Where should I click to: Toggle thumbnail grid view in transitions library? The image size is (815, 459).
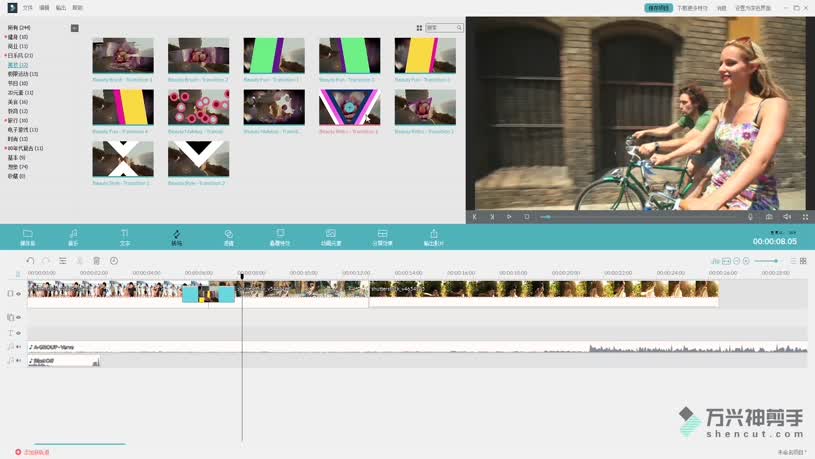click(419, 28)
